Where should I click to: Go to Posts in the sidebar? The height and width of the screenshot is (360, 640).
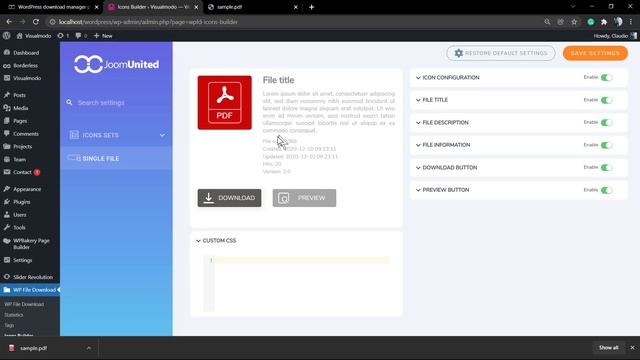(x=19, y=95)
